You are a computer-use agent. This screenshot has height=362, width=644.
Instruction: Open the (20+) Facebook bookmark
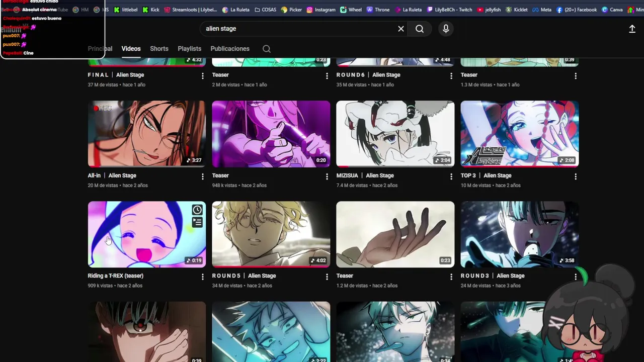[576, 10]
